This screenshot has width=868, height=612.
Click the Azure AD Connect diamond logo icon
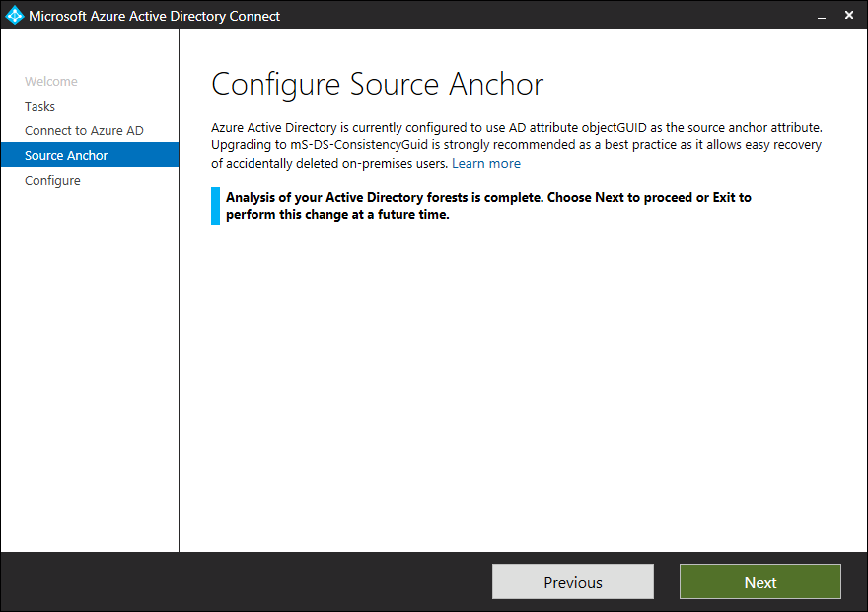(15, 15)
